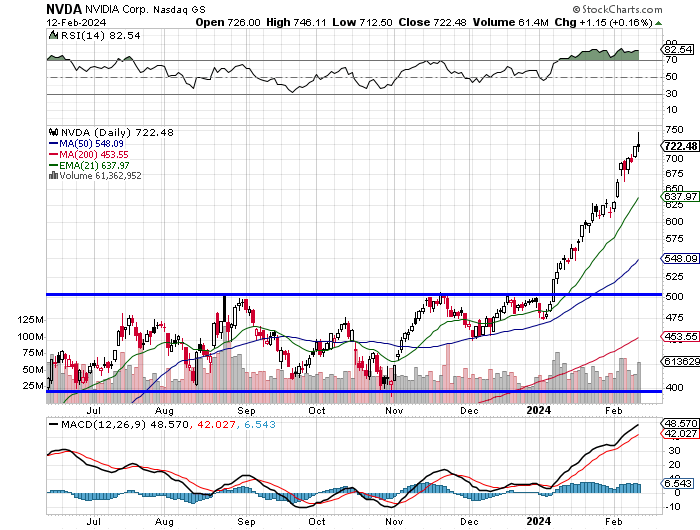Click the 82.54 value tag on RSI axis
This screenshot has height=530, width=700.
(x=678, y=50)
